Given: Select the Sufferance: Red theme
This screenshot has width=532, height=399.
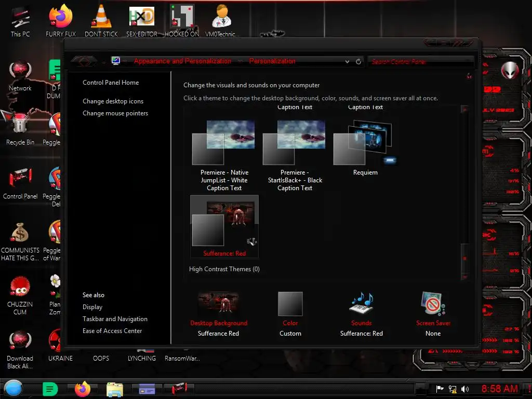Looking at the screenshot, I should (x=224, y=227).
